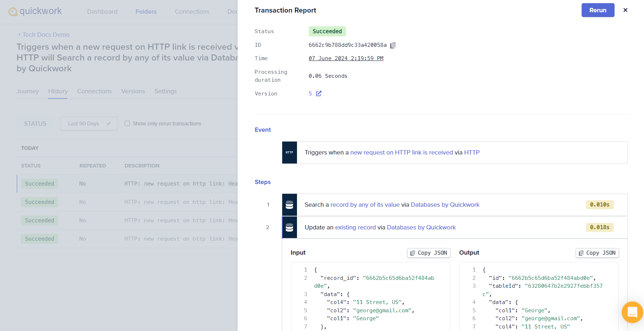Click database icon for Search record step
This screenshot has height=331, width=644.
[x=289, y=205]
